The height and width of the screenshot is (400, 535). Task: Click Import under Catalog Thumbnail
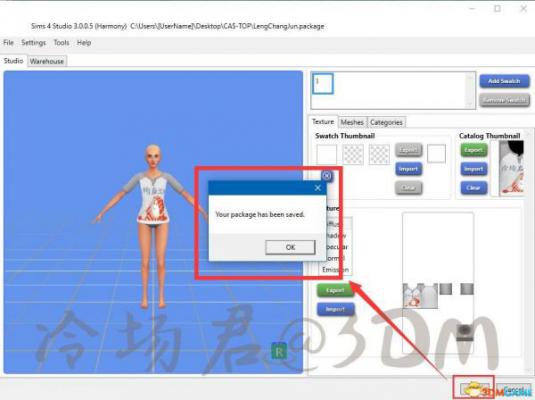[x=474, y=169]
